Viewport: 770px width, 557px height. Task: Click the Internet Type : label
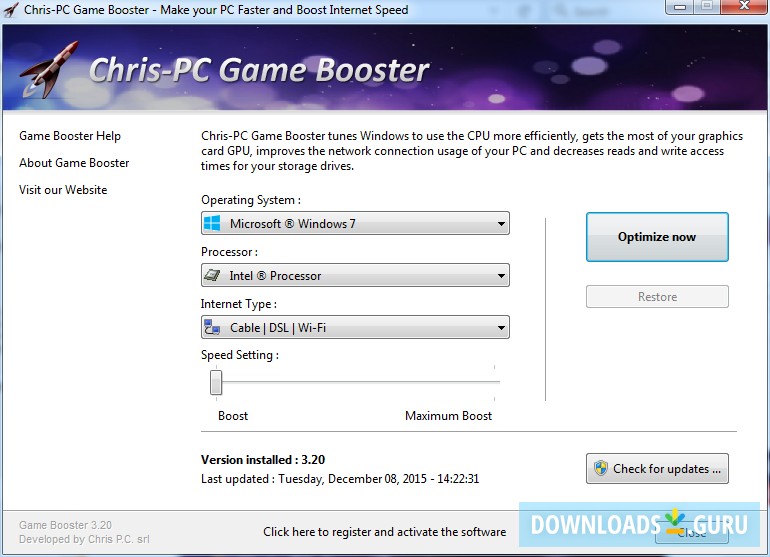(x=239, y=304)
